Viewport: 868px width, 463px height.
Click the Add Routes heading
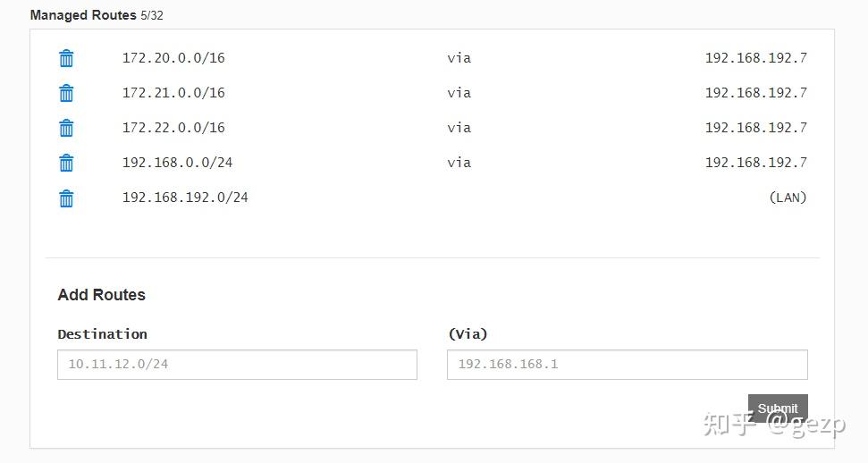coord(101,295)
